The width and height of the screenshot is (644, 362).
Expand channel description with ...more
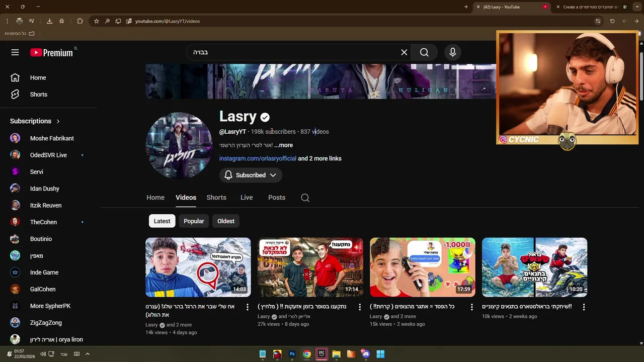pos(284,145)
